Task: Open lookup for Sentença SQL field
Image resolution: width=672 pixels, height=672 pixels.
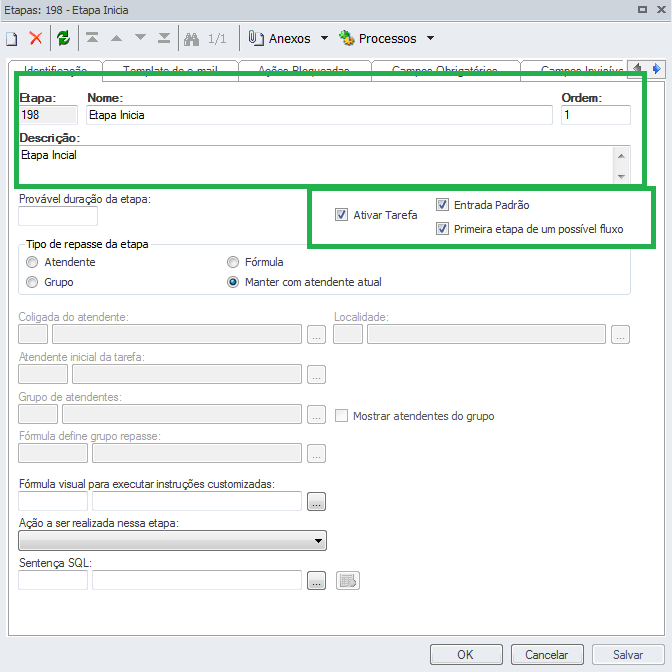Action: pos(316,581)
